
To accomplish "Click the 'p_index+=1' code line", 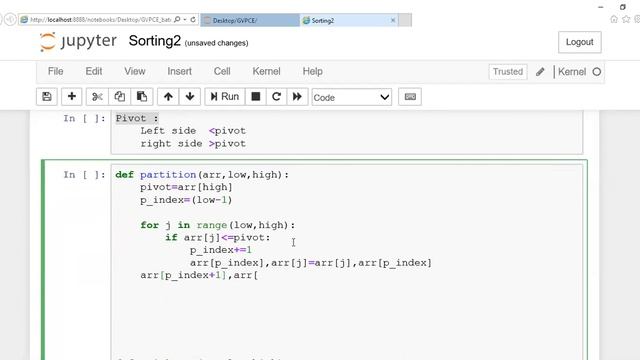I will pos(221,250).
